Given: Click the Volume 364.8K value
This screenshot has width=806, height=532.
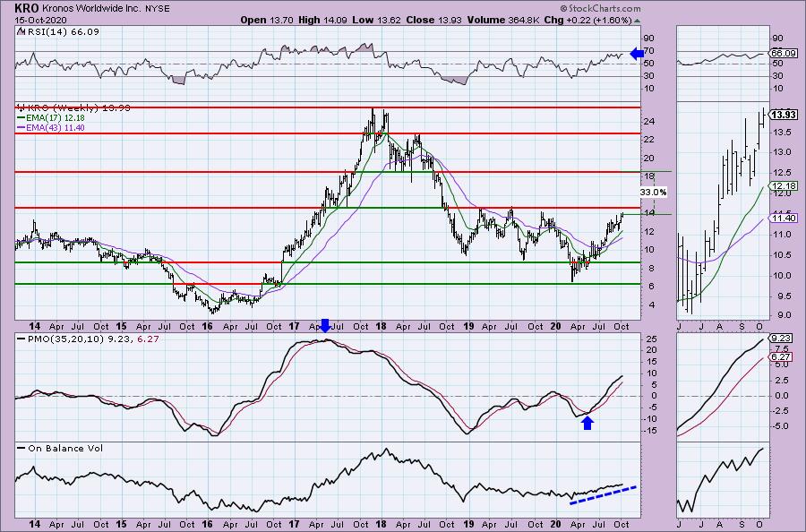Looking at the screenshot, I should 503,20.
